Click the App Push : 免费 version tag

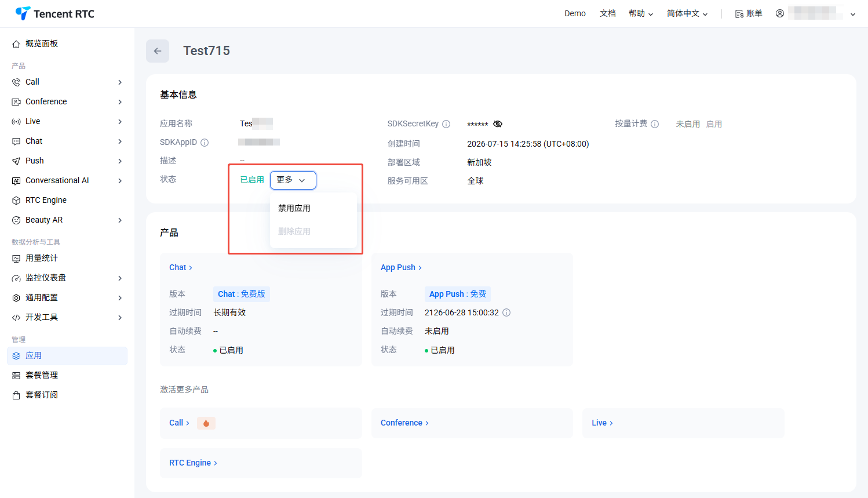pos(458,294)
